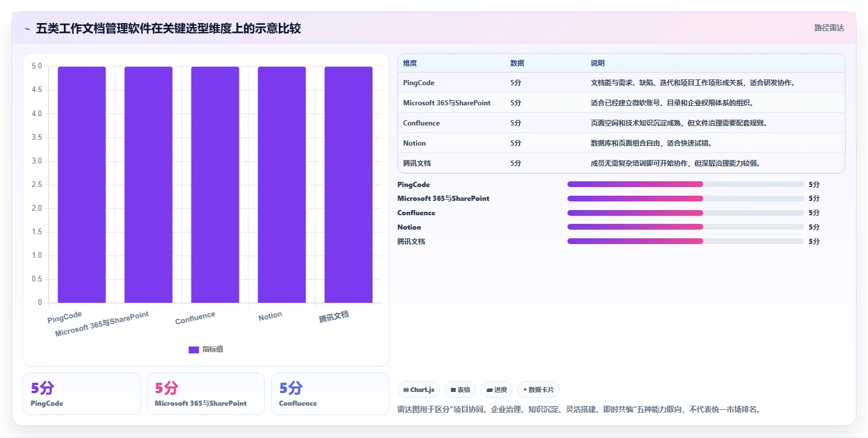Click the Confluence x-axis label
The image size is (868, 438).
click(x=195, y=318)
